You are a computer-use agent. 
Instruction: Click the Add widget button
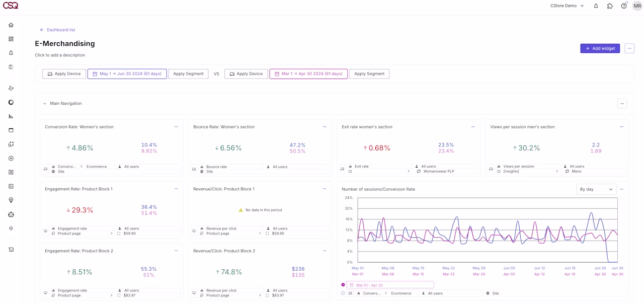click(x=600, y=48)
